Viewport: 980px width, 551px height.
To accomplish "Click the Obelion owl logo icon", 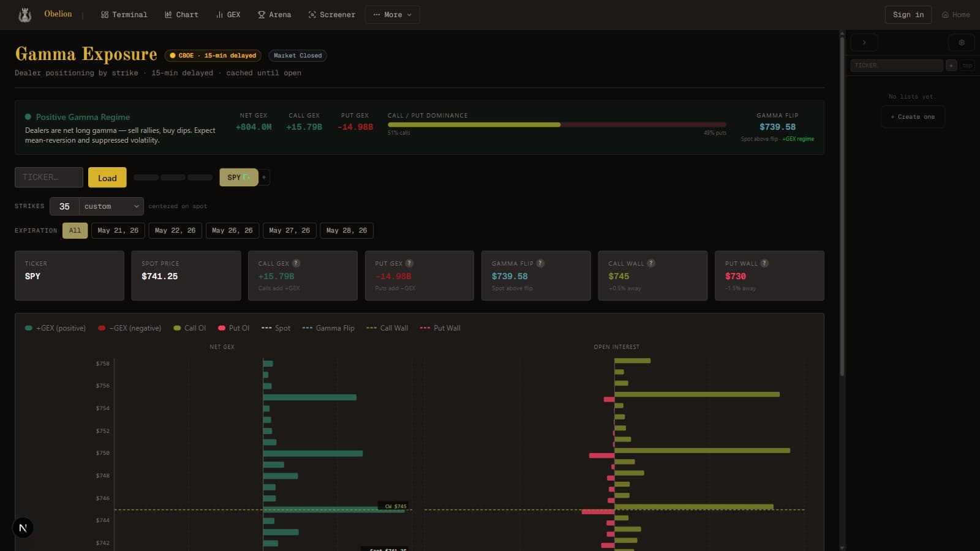I will (x=25, y=15).
